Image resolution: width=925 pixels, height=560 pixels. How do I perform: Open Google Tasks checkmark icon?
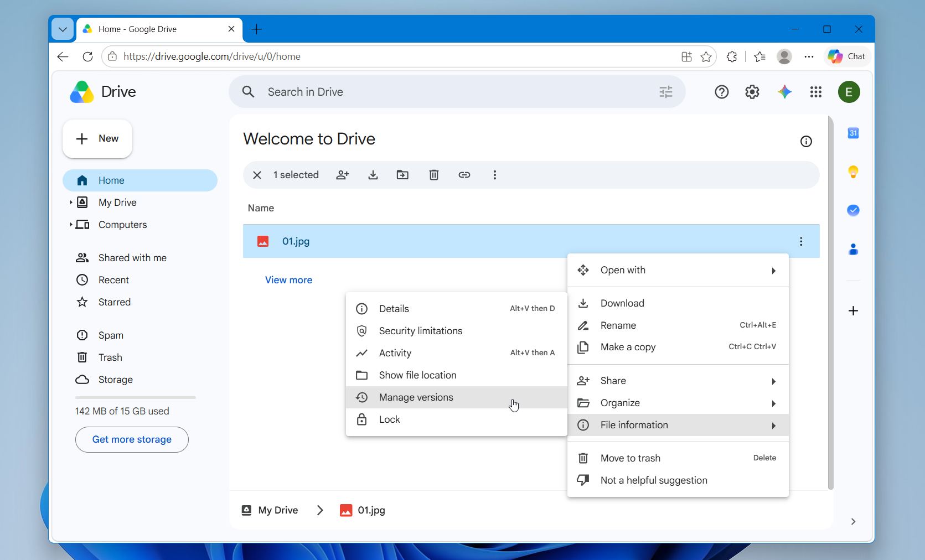(854, 210)
